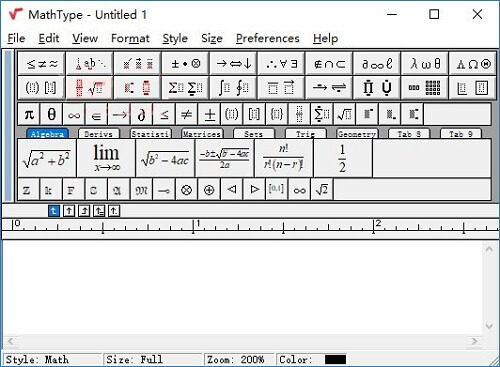Click the Zoom: 200% status field
This screenshot has height=367, width=500.
(x=239, y=359)
